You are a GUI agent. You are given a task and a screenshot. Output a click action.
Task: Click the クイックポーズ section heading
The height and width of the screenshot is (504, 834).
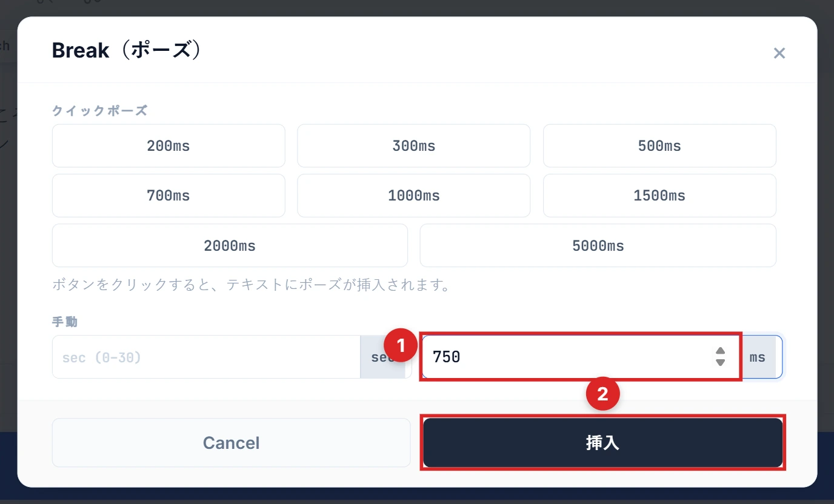click(99, 110)
